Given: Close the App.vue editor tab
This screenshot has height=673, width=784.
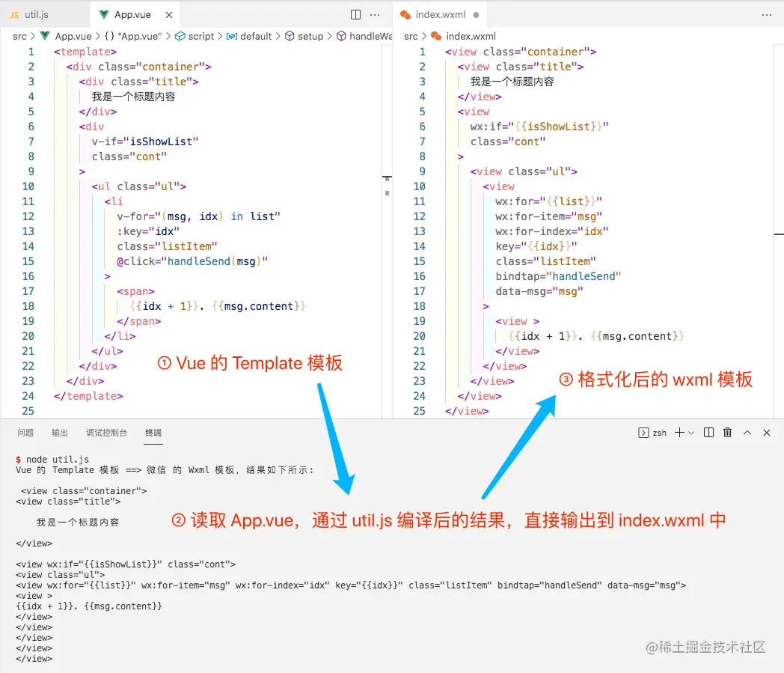Looking at the screenshot, I should 168,13.
